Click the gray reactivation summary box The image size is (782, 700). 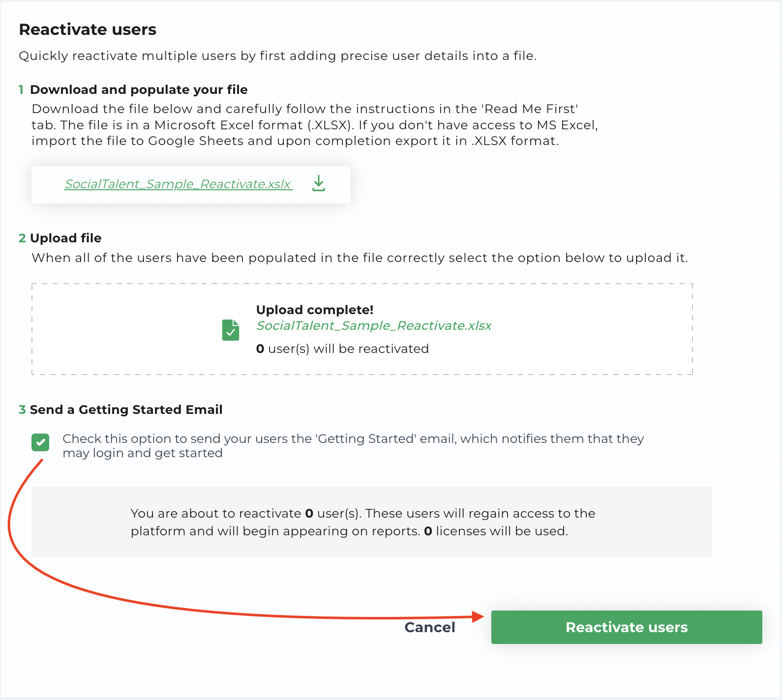click(x=372, y=522)
